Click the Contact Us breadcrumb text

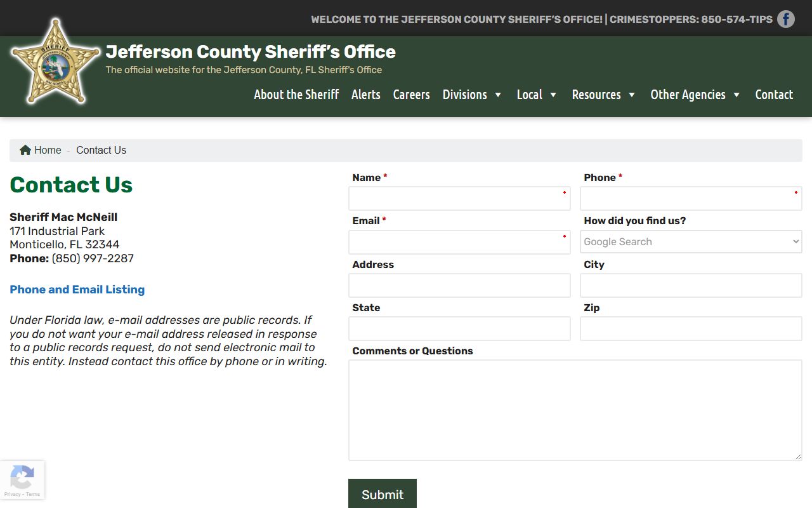(101, 150)
